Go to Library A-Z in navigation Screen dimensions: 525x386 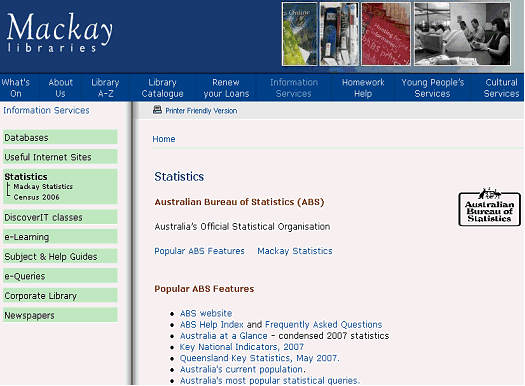[105, 88]
